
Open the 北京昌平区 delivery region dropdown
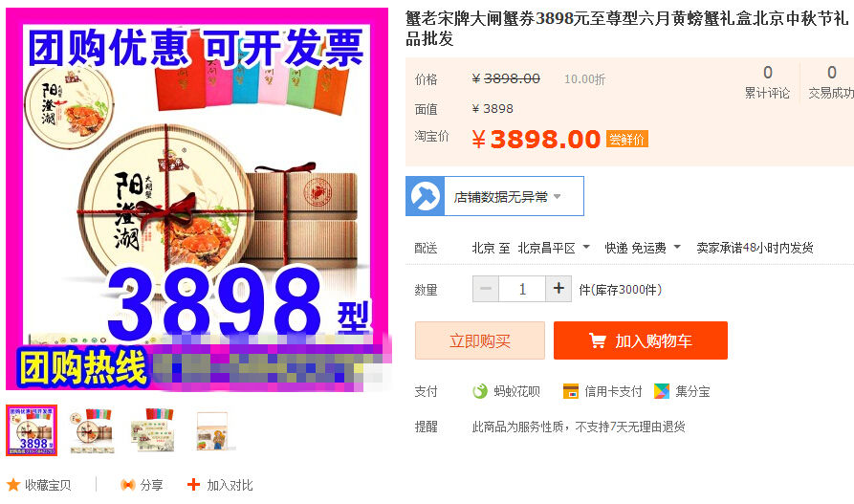[554, 248]
